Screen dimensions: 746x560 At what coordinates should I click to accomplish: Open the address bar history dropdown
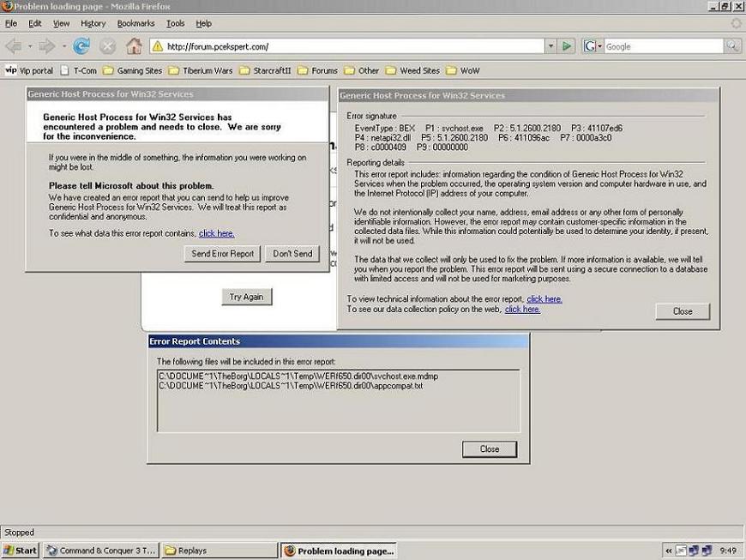pos(550,46)
